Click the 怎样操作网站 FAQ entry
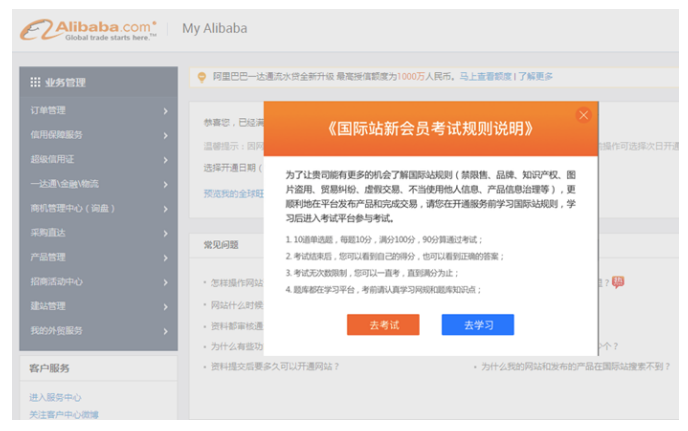 pos(237,283)
